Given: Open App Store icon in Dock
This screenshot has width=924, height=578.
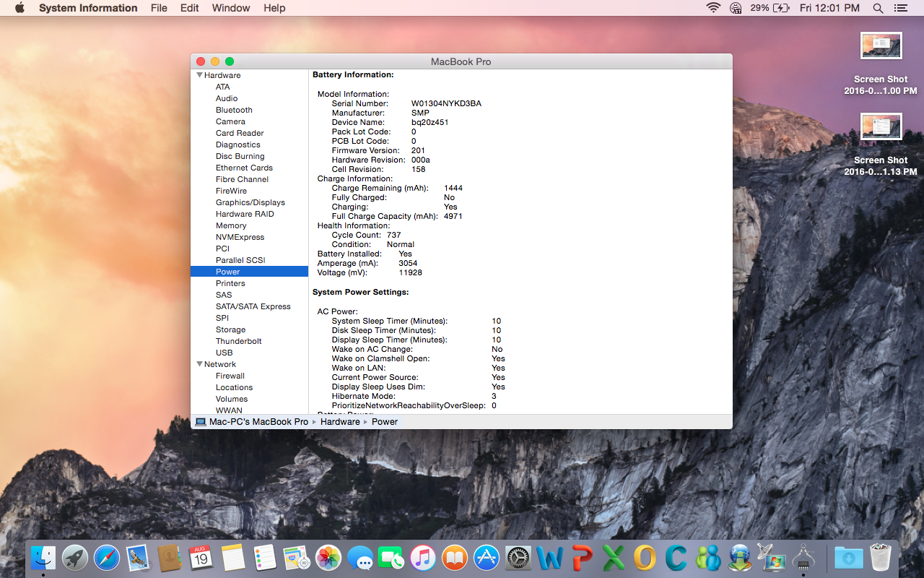Looking at the screenshot, I should tap(487, 558).
